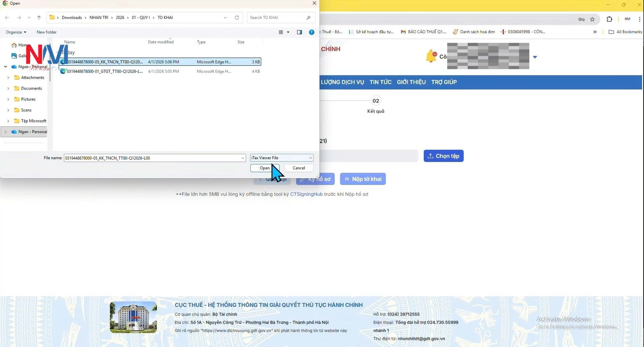Open the file dialog help icon
This screenshot has width=644, height=347.
[x=311, y=32]
